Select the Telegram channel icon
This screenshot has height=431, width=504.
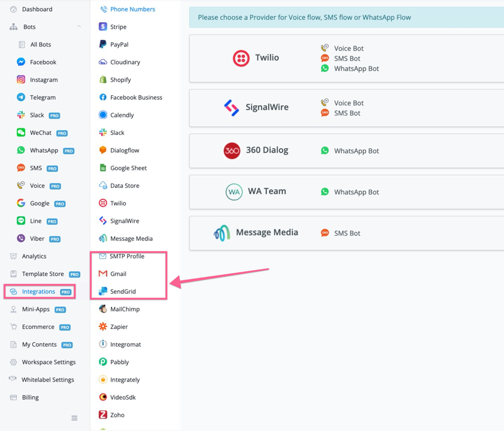[21, 97]
